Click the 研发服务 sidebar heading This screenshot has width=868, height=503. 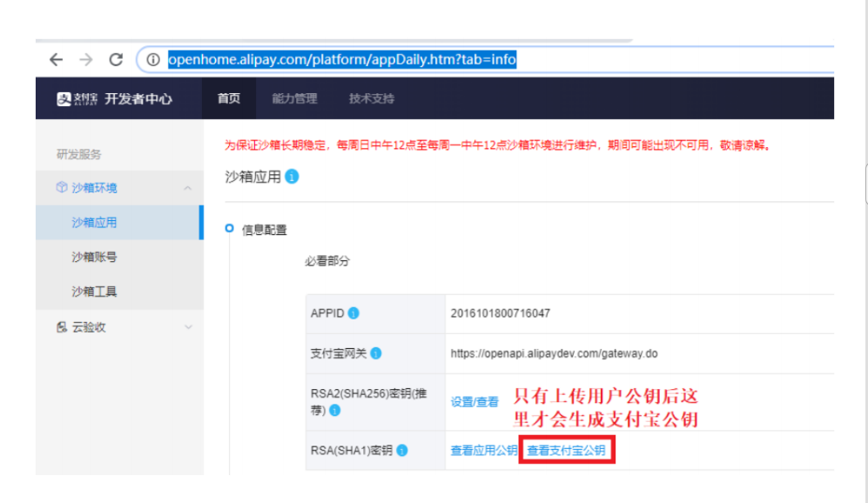pos(78,154)
